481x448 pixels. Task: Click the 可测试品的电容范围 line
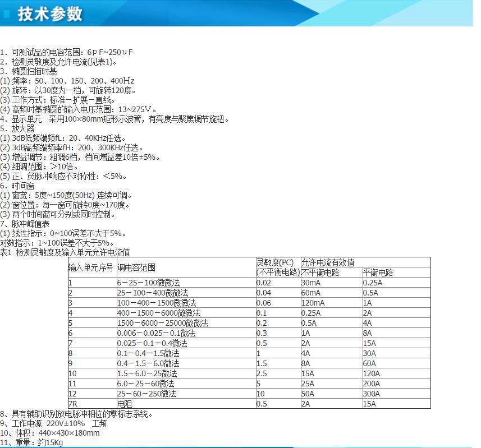click(67, 52)
